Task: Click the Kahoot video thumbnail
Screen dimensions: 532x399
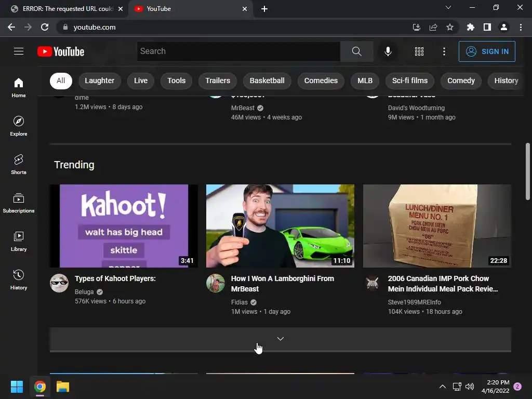Action: (x=124, y=226)
